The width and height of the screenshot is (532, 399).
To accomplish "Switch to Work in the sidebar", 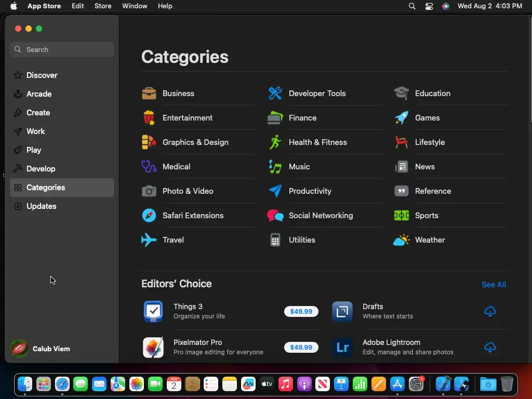I will 62,131.
